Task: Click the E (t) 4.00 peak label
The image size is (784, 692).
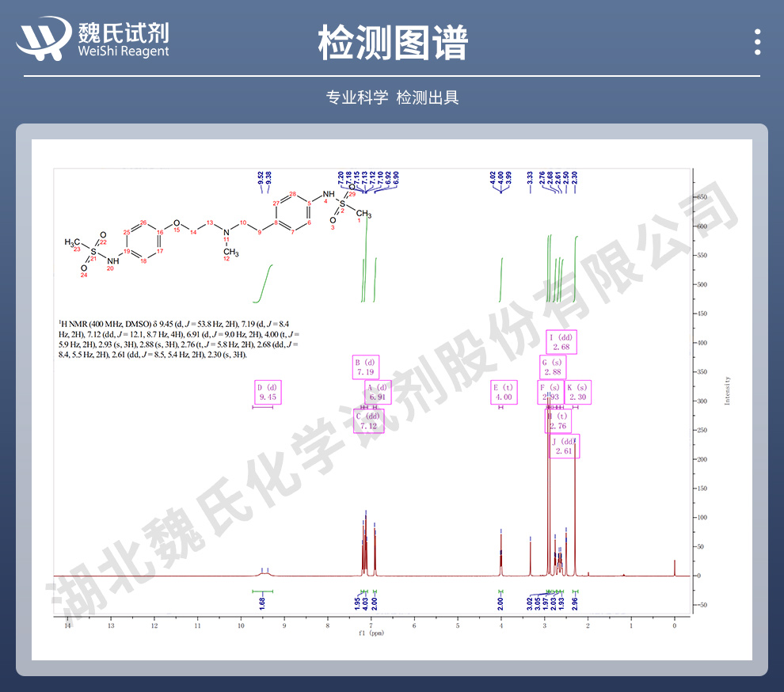Action: [x=504, y=393]
